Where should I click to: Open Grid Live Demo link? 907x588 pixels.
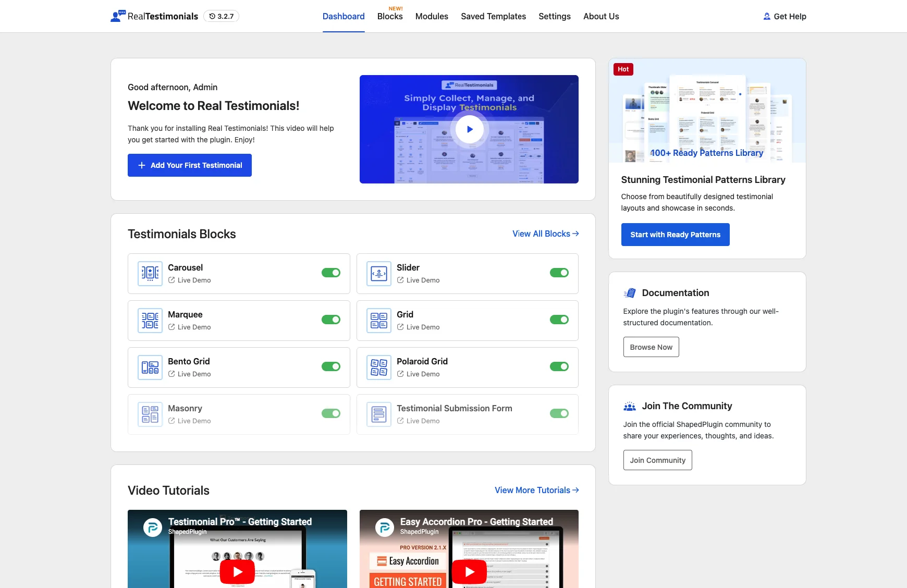click(x=418, y=327)
